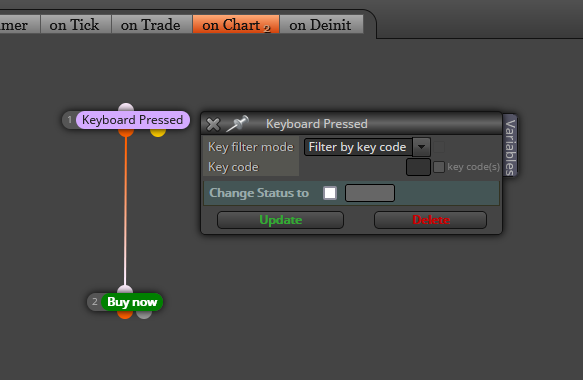583x380 pixels.
Task: Click top input connector of Buy now
Action: tap(125, 290)
